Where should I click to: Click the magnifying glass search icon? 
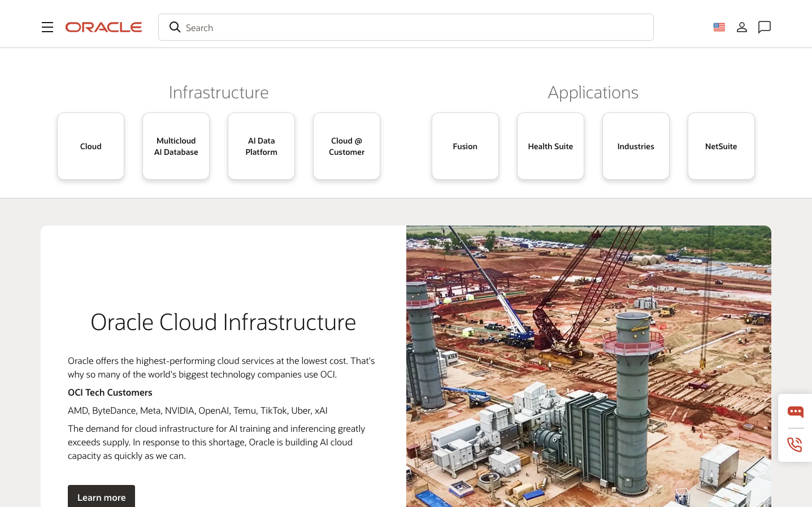[x=175, y=27]
